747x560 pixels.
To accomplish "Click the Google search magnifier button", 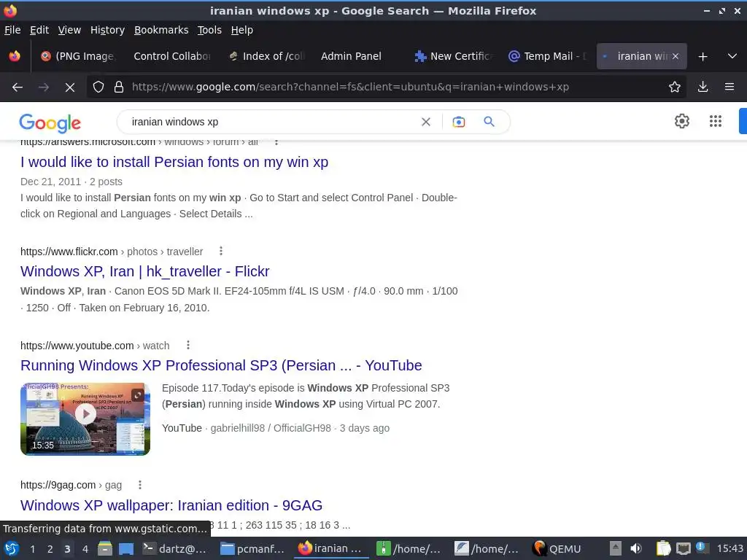I will 489,122.
